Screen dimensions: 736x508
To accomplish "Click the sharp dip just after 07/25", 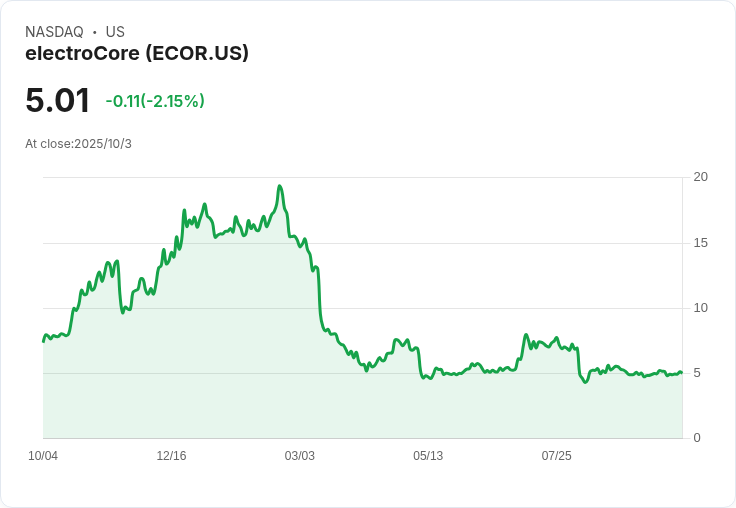I will pyautogui.click(x=586, y=382).
